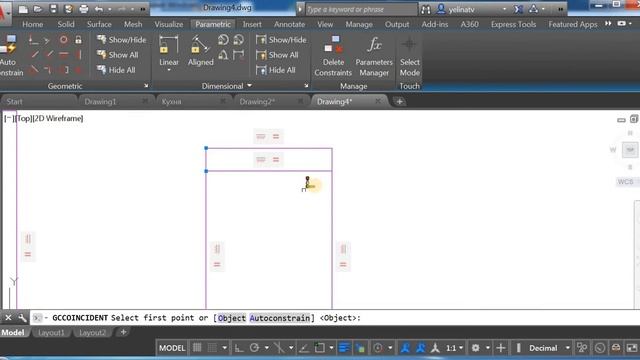Click the ViewCube Top face

630,150
